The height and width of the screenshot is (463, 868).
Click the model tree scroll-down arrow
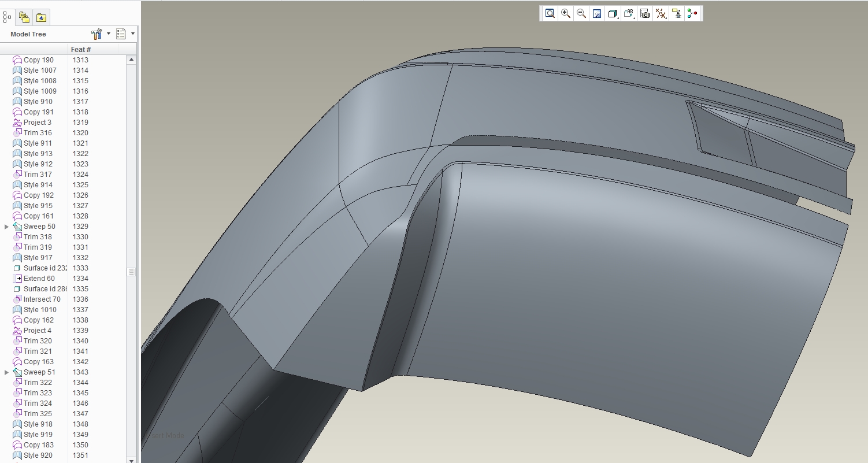pos(131,460)
